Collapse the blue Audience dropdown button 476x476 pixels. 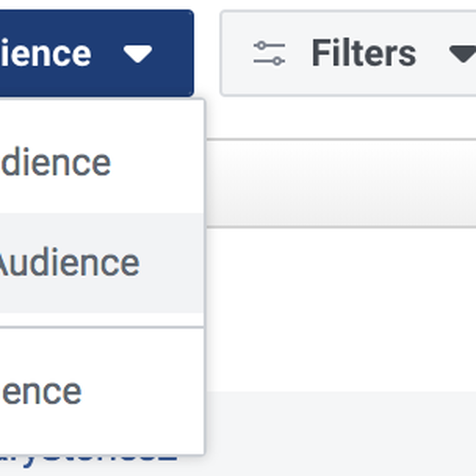[97, 53]
